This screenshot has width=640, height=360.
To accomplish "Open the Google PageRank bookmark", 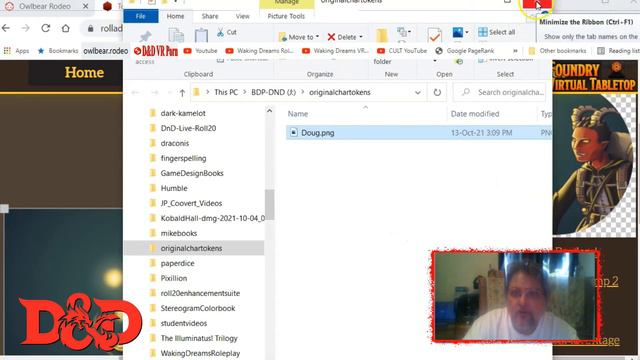I will pos(464,51).
